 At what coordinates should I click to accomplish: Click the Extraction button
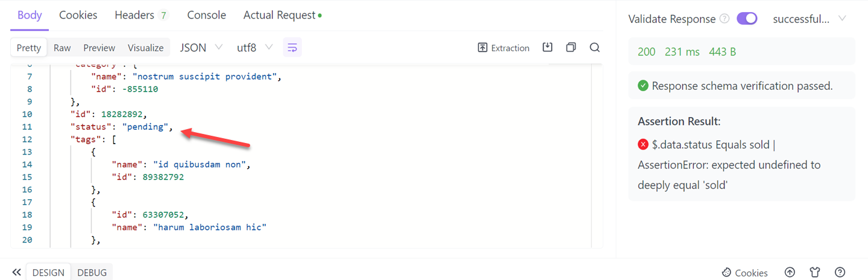[503, 48]
